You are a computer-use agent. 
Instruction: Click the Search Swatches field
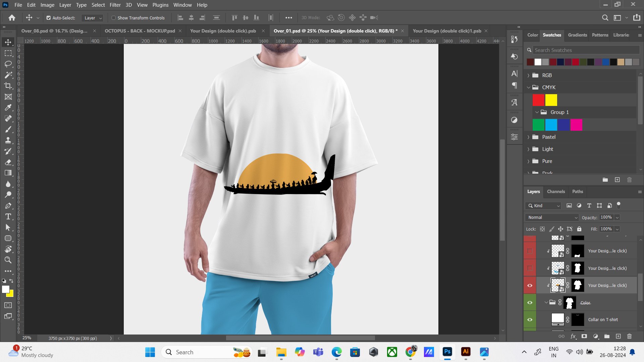click(586, 50)
